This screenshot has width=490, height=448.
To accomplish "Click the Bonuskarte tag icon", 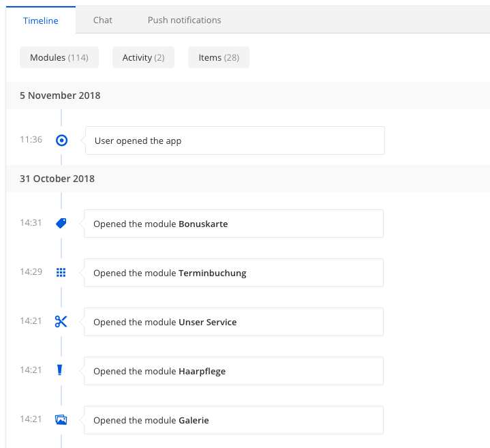I will coord(61,223).
